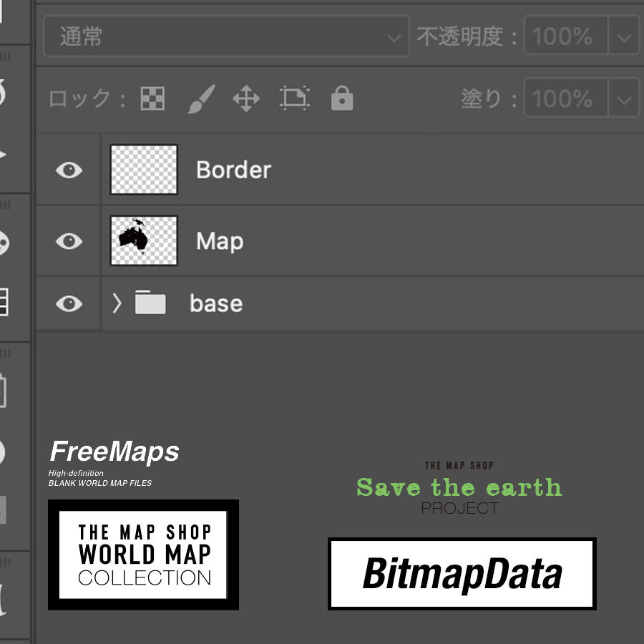Select the Map layer thumbnail
This screenshot has height=644, width=644.
pyautogui.click(x=144, y=240)
